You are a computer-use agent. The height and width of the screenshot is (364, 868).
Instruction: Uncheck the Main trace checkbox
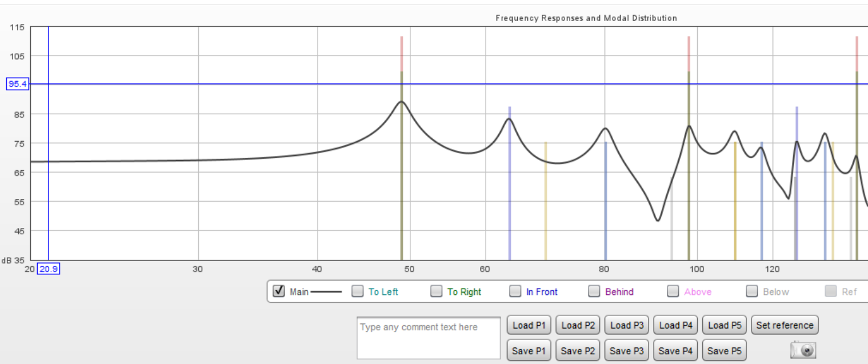tap(279, 291)
